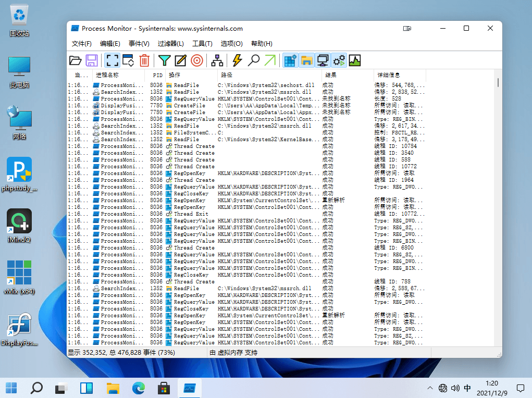The image size is (532, 398).
Task: Select the FileSystemC... operation row
Action: click(x=246, y=133)
